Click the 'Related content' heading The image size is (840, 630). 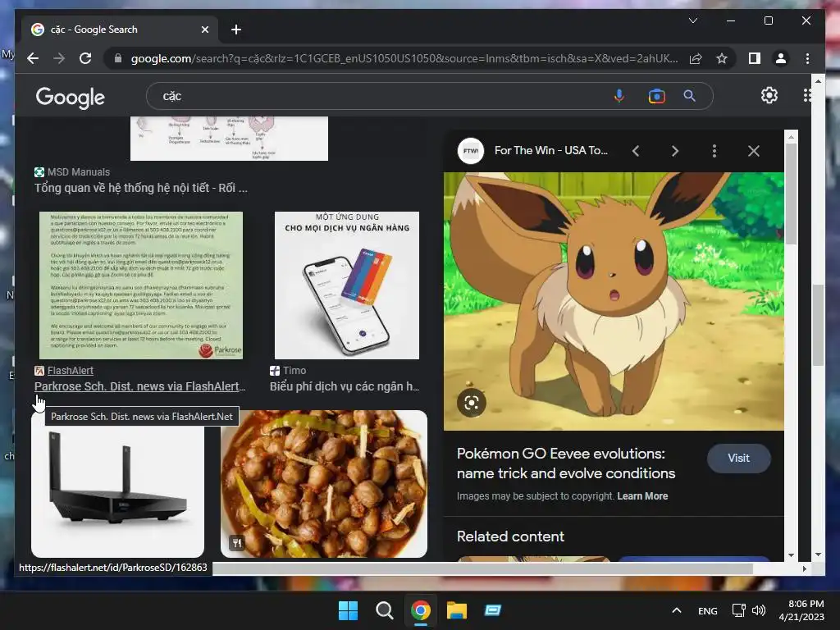pos(510,536)
